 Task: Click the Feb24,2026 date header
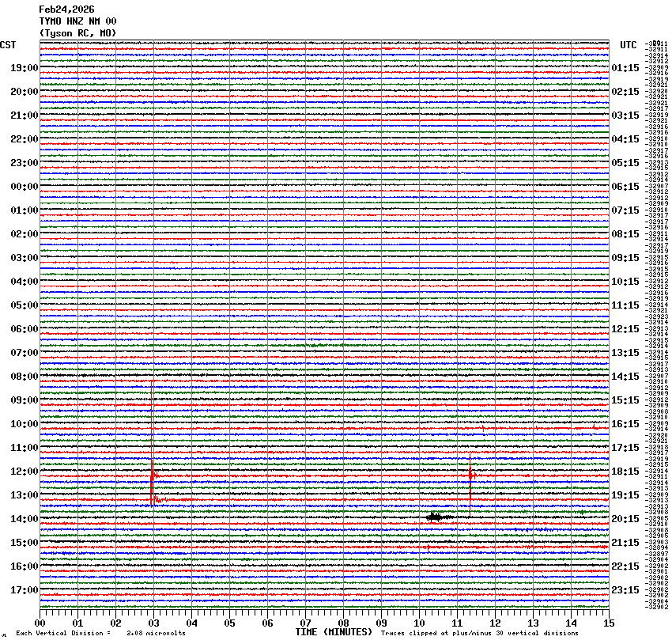tap(66, 9)
